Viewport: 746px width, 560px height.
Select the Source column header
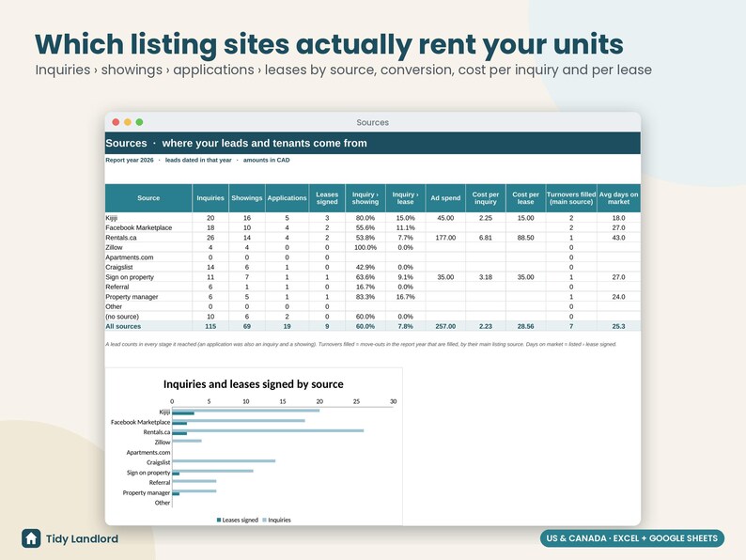[x=148, y=198]
